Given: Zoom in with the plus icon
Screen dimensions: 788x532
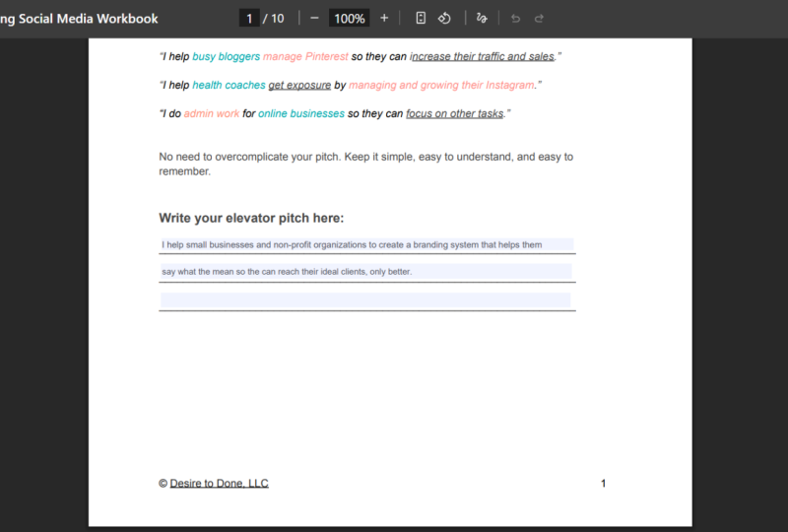Looking at the screenshot, I should [384, 19].
